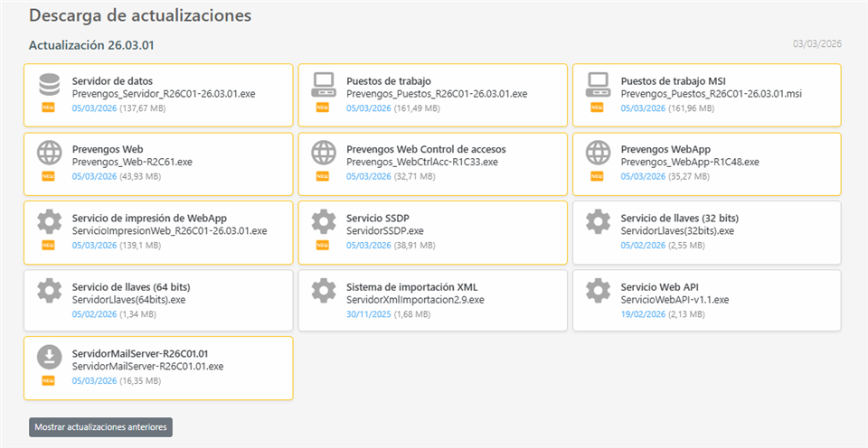Click the gear icon for Servicio SSDP
Image resolution: width=868 pixels, height=448 pixels.
pyautogui.click(x=323, y=221)
